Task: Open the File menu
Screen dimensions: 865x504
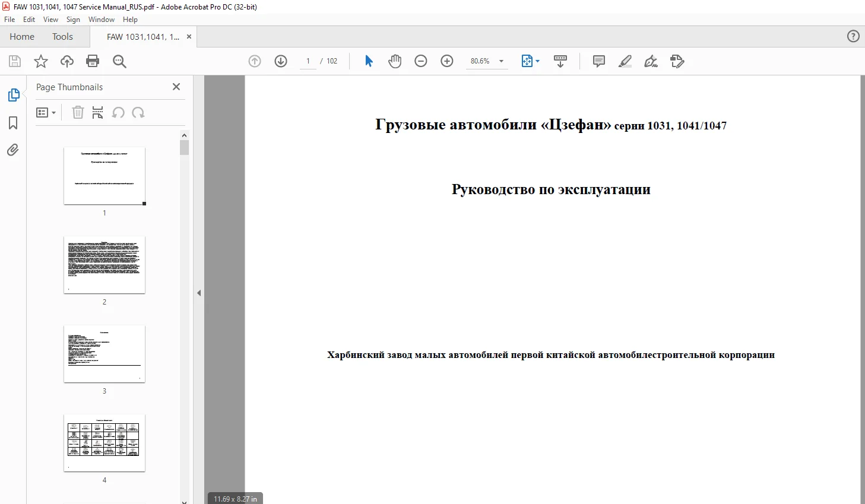Action: [9, 20]
